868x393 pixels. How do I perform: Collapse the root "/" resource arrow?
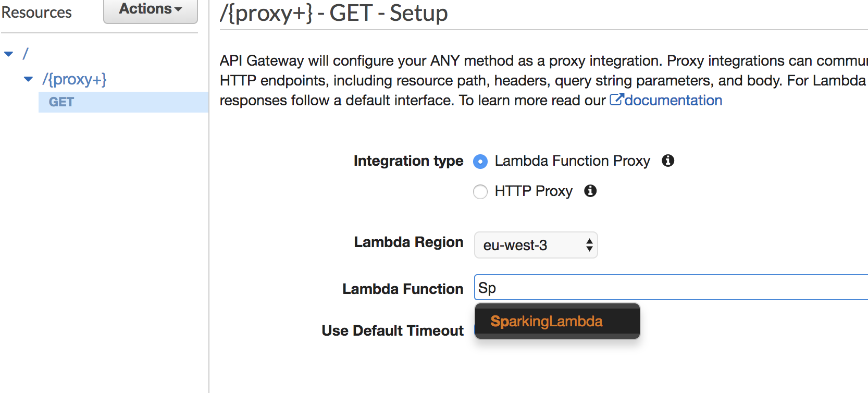(8, 54)
